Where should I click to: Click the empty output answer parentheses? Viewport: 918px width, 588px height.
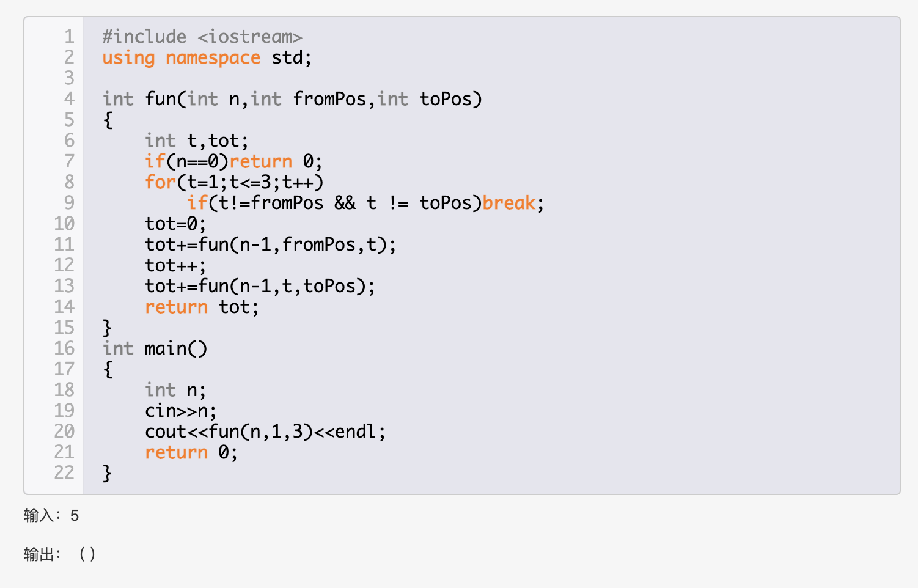coord(87,555)
